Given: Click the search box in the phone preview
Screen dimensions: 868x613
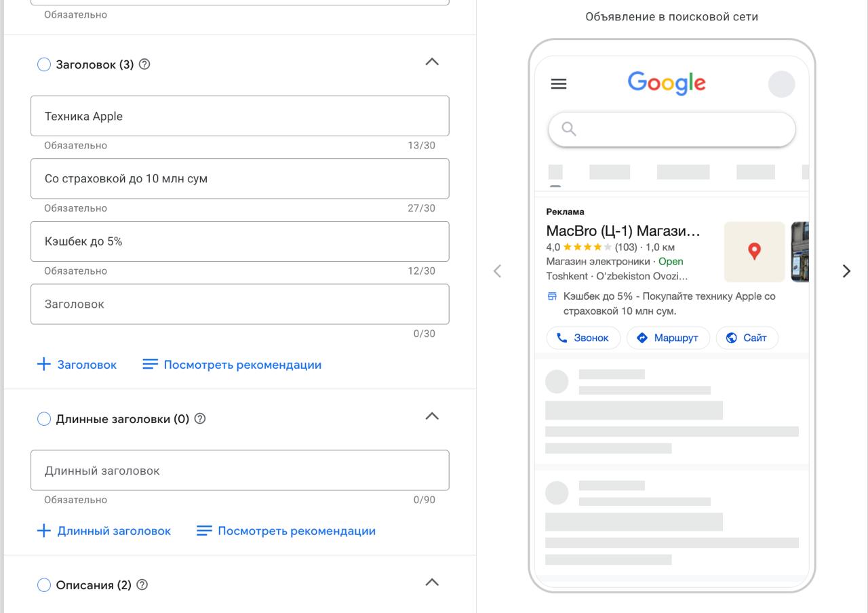Looking at the screenshot, I should click(x=671, y=129).
